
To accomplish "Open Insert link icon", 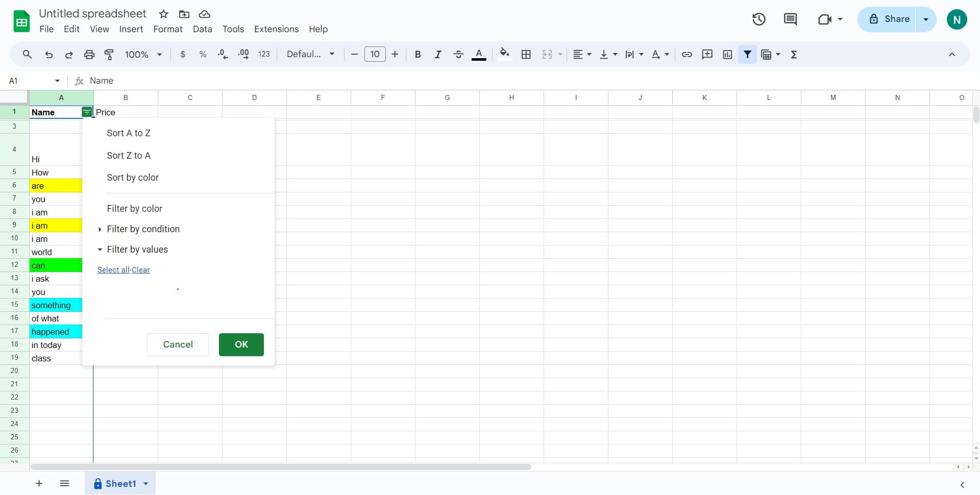I will [x=687, y=54].
